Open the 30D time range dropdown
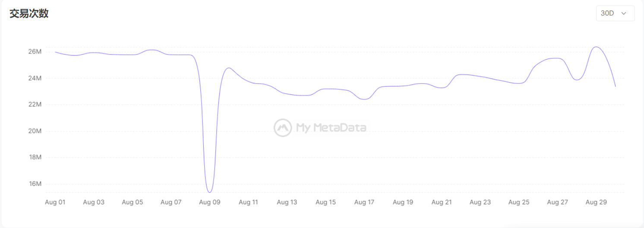Screen dimensions: 644x228 615,13
